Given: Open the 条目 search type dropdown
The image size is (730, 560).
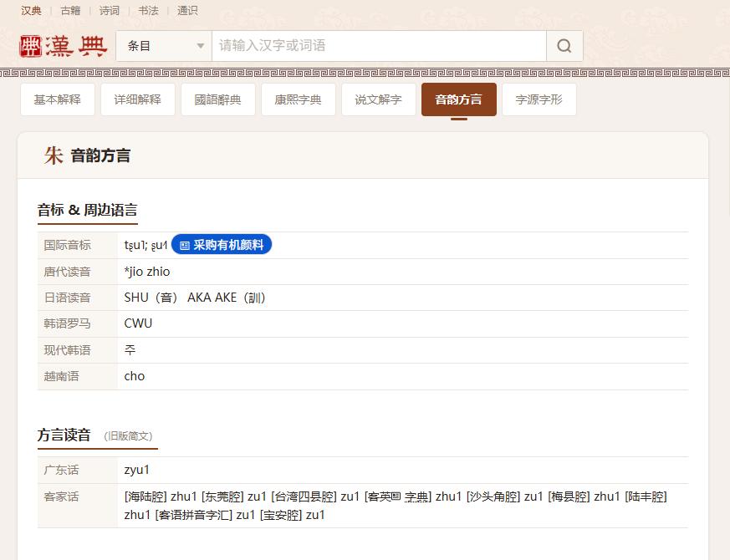Looking at the screenshot, I should point(164,46).
